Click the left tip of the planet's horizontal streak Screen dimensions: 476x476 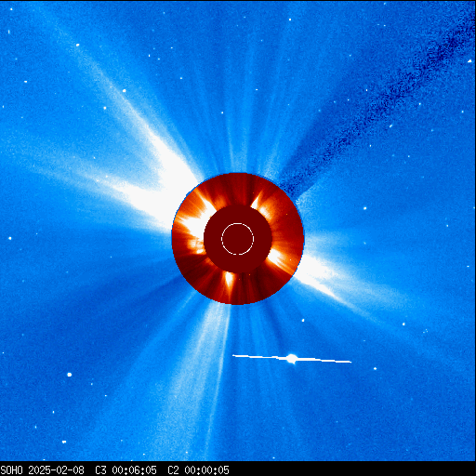234,356
